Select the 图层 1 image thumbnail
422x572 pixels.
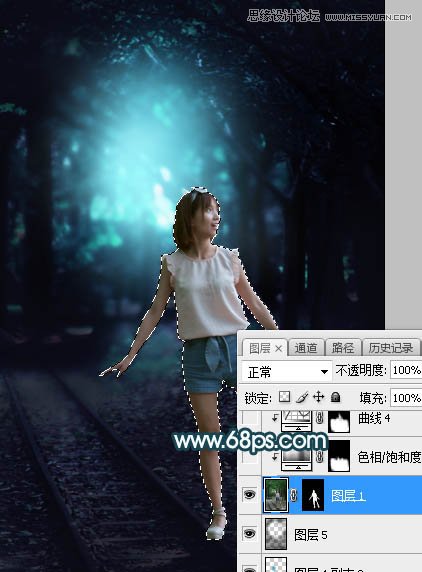(x=276, y=495)
